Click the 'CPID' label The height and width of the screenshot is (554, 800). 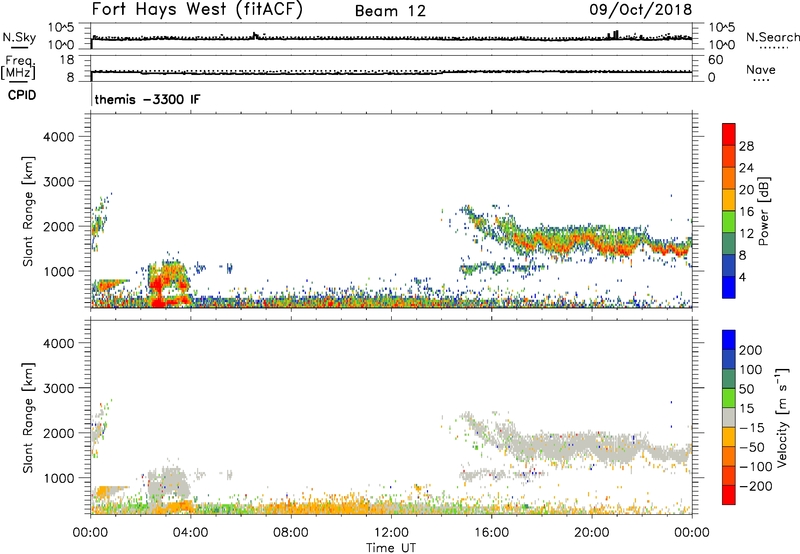tap(22, 95)
